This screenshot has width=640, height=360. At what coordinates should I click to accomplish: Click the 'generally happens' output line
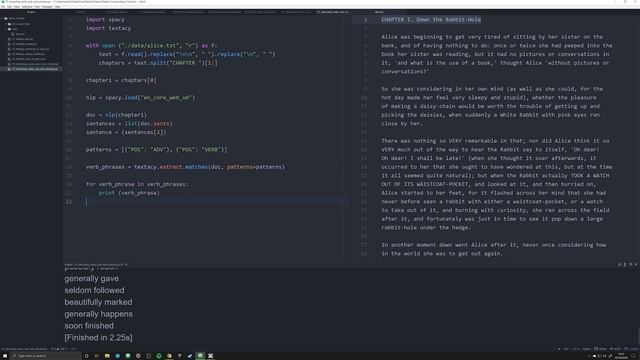click(98, 314)
